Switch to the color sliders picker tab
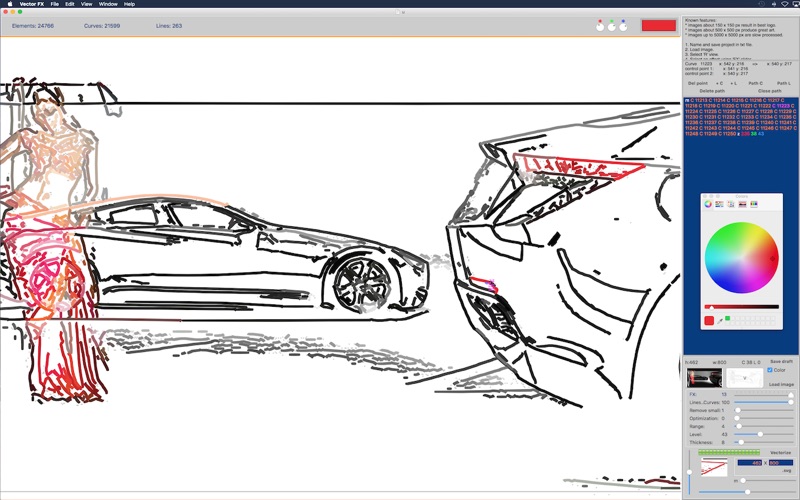Screen dimensions: 800x500 [719, 203]
